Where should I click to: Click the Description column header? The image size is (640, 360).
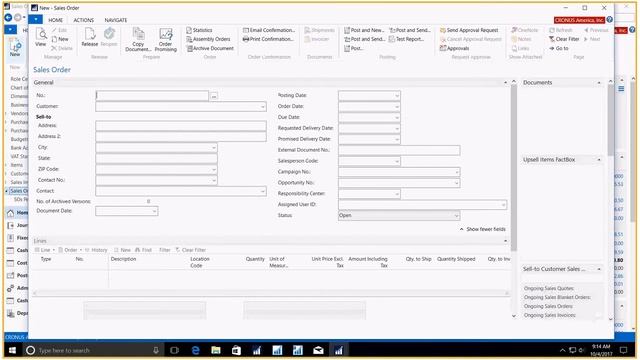coord(123,259)
